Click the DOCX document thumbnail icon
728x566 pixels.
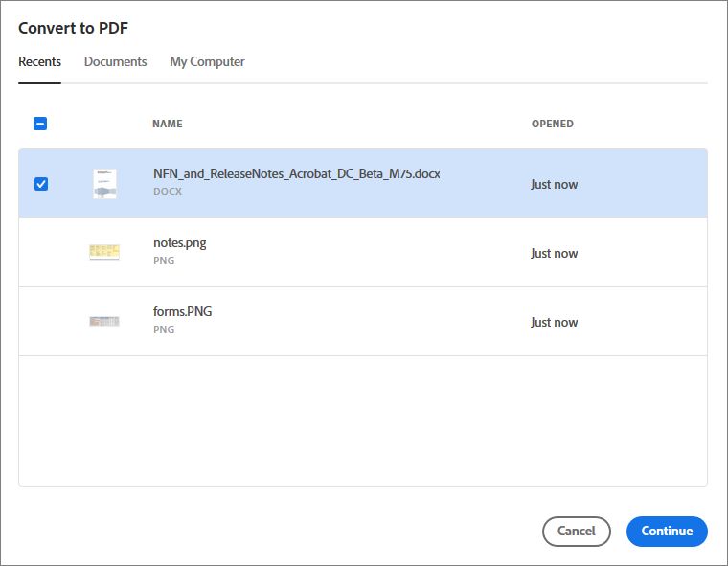[x=104, y=184]
